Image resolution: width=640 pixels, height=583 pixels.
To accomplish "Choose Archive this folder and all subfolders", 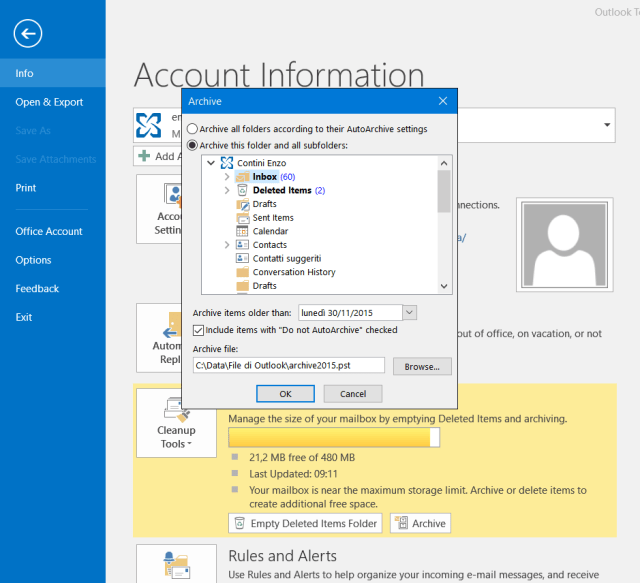I will pyautogui.click(x=193, y=145).
